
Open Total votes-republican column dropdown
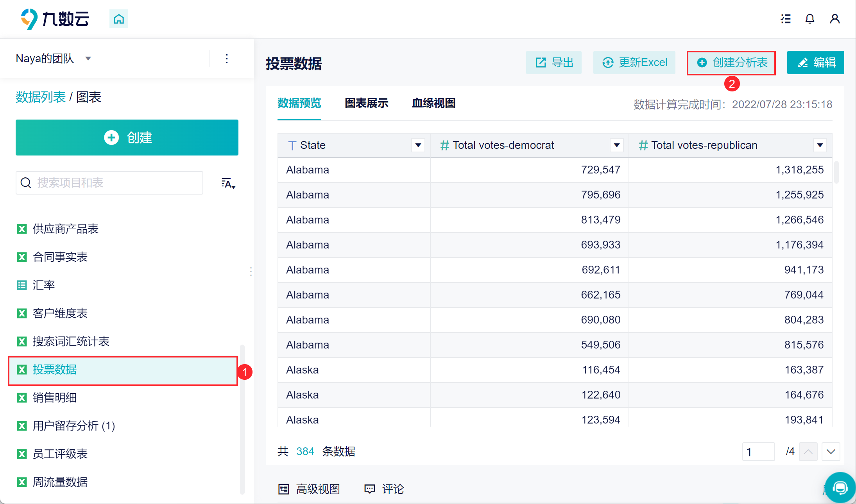click(x=820, y=145)
